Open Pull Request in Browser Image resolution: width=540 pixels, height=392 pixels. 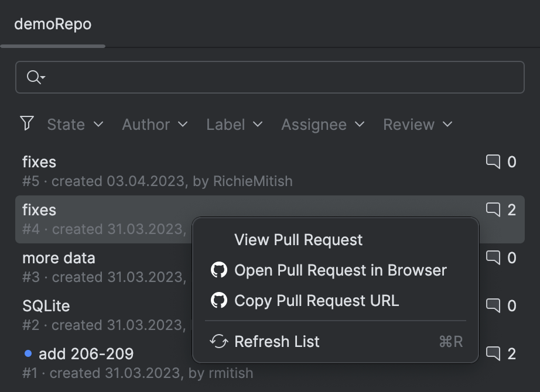(340, 270)
